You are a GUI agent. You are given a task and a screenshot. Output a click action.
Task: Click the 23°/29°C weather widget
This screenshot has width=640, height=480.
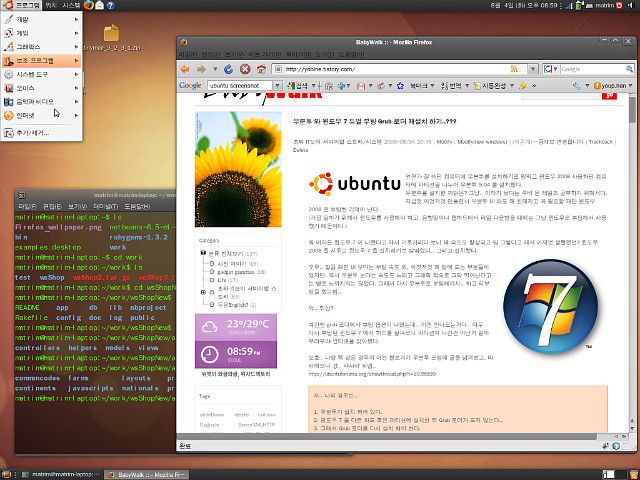coord(236,327)
